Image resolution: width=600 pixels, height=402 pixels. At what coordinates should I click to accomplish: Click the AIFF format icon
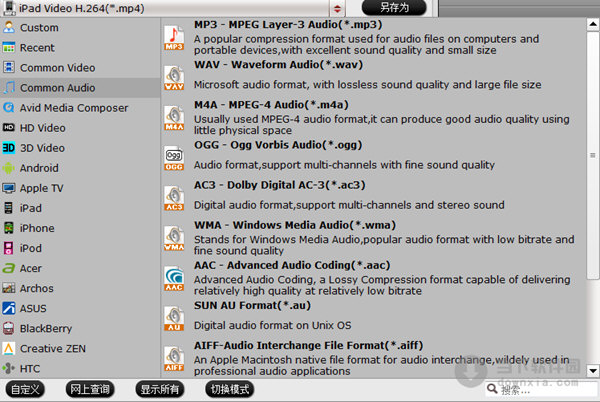coord(174,359)
